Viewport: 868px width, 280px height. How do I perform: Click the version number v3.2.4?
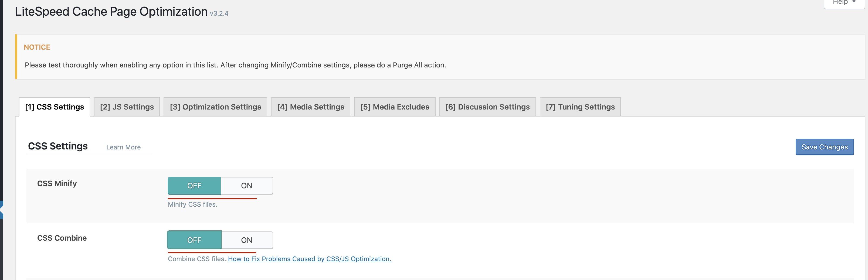[x=219, y=13]
